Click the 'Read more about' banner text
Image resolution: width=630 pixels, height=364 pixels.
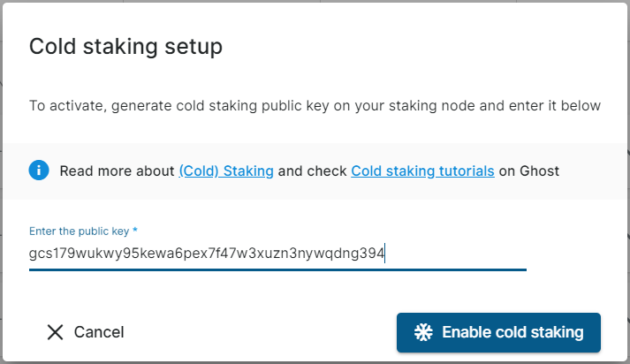(x=117, y=171)
